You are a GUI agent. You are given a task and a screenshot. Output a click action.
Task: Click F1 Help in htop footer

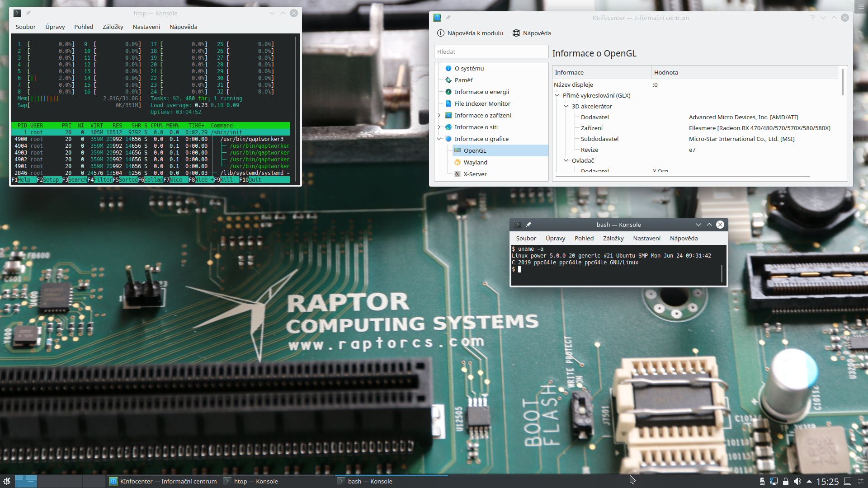24,180
